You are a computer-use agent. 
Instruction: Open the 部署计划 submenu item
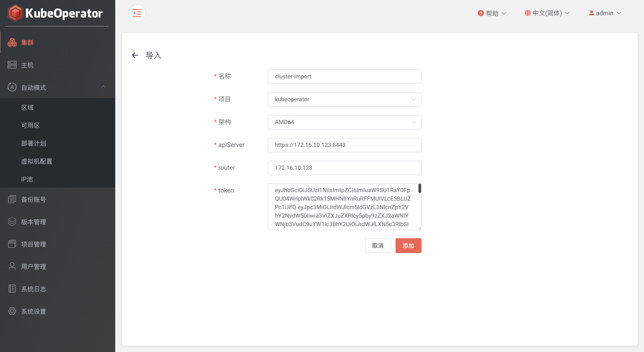point(57,143)
